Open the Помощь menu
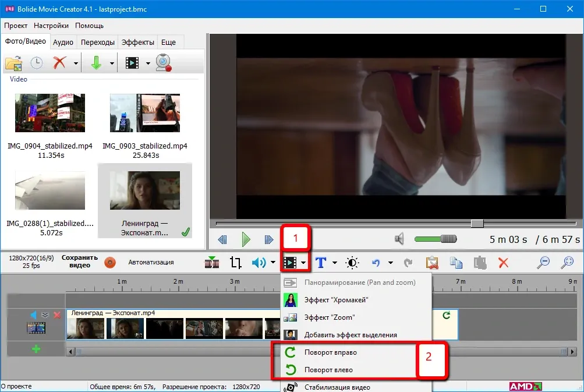The height and width of the screenshot is (392, 584). point(90,26)
